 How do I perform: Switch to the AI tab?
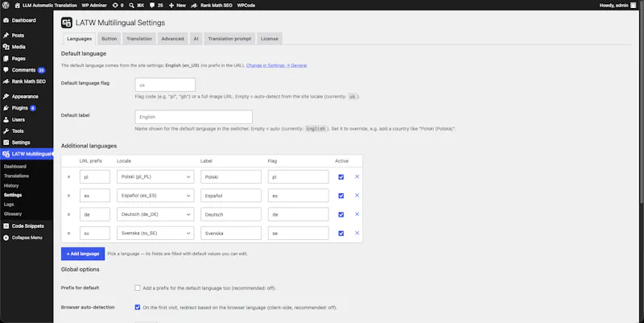[x=196, y=39]
